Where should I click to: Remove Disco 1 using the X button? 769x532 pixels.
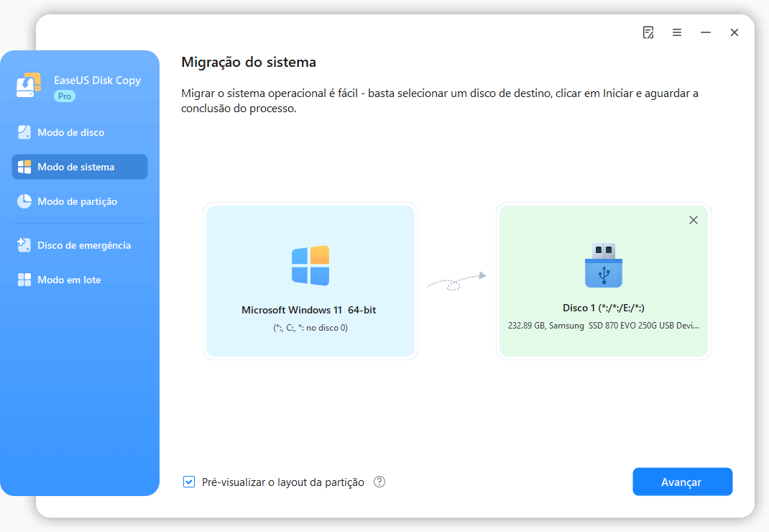693,220
